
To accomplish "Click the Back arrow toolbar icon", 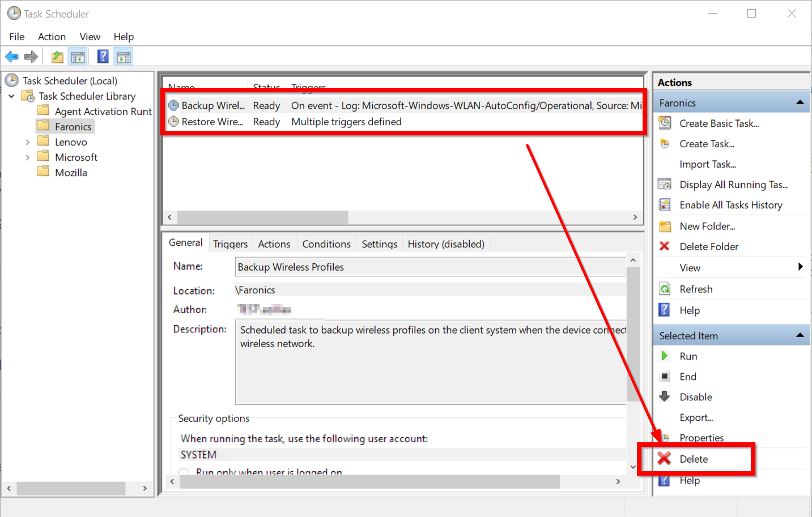I will 11,57.
